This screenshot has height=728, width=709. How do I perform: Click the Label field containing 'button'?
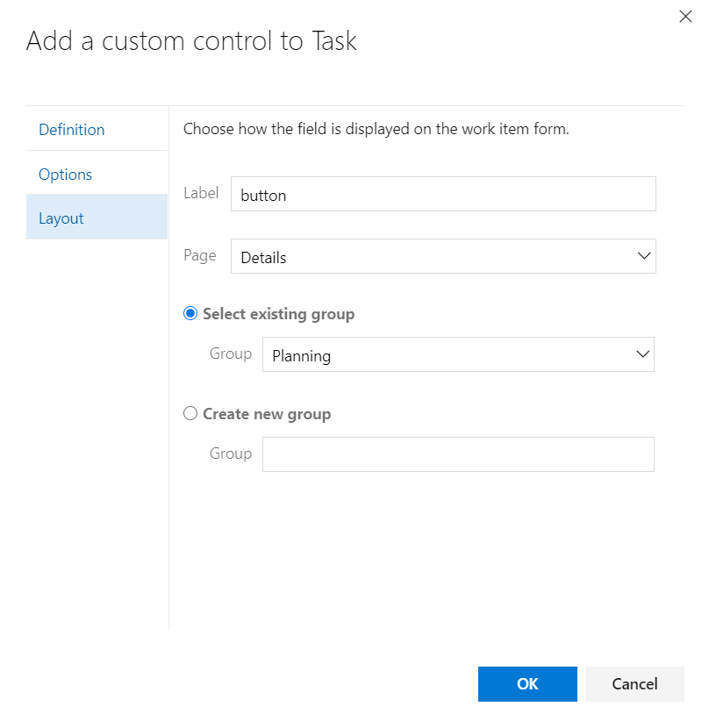pos(443,195)
